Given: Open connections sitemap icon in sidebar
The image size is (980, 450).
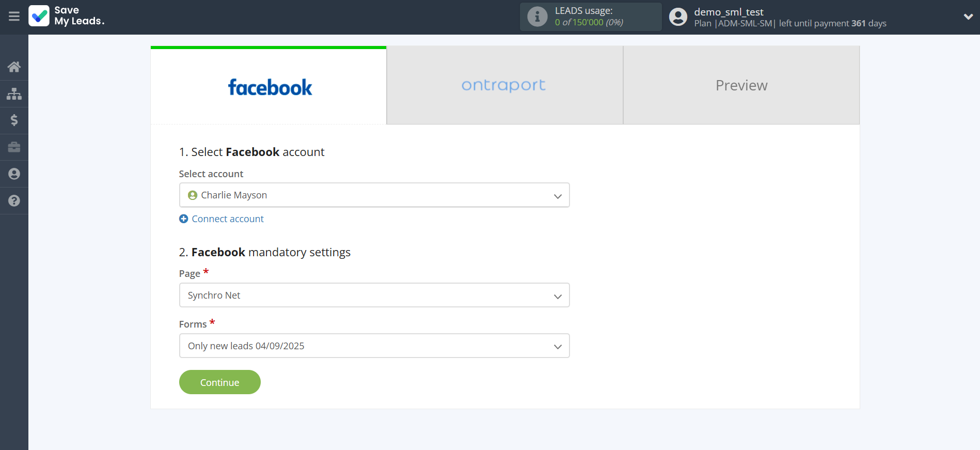Looking at the screenshot, I should (x=14, y=94).
